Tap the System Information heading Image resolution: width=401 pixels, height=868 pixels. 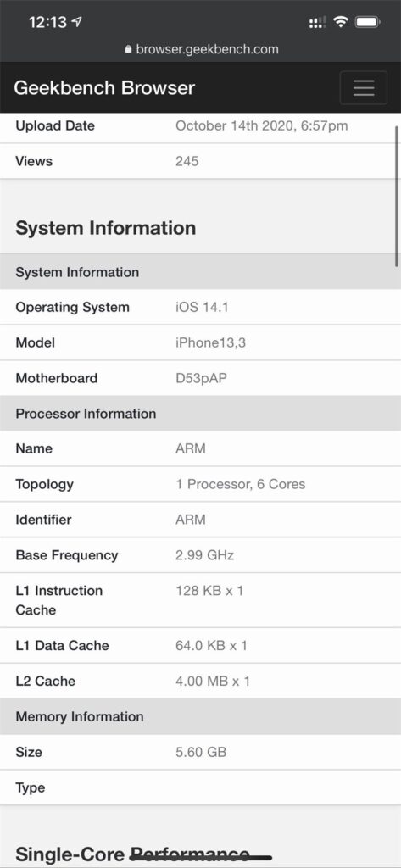106,228
